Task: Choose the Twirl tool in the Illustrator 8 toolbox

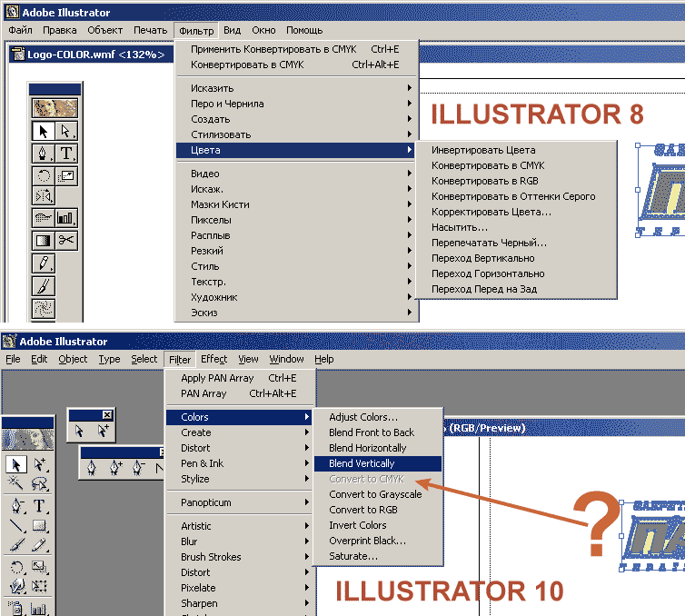Action: tap(44, 308)
